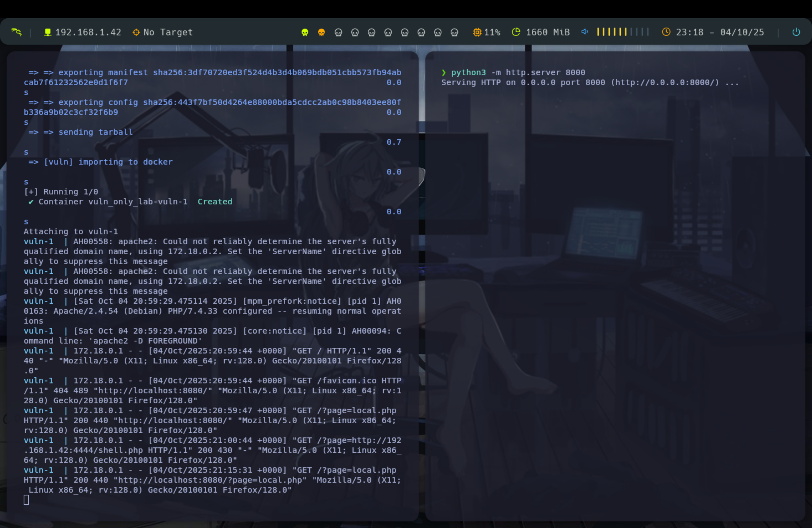Switch to fifth skull workspace
Image resolution: width=812 pixels, height=528 pixels.
(371, 32)
